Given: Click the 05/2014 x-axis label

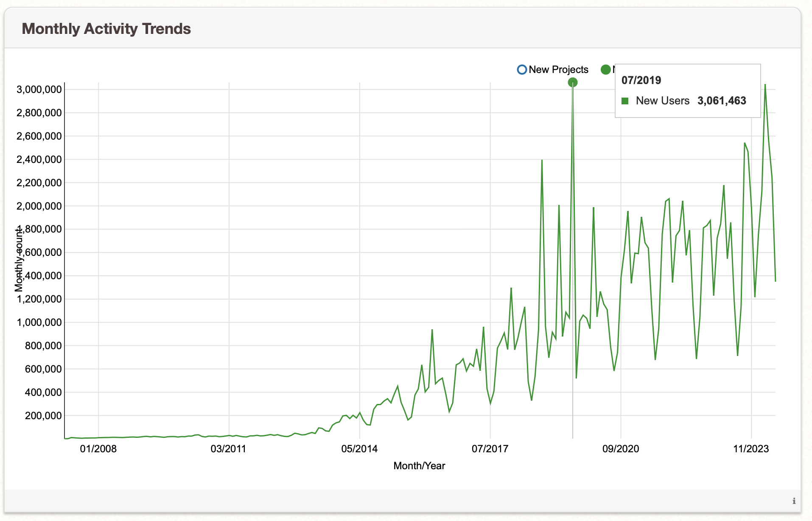Looking at the screenshot, I should pyautogui.click(x=359, y=449).
